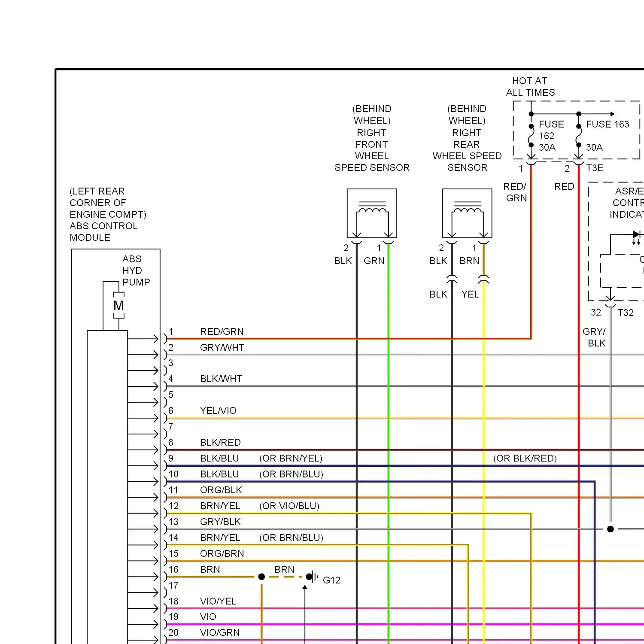This screenshot has height=644, width=644.
Task: Click pin 14 '(OR BRN/BLU)' alternate note
Action: (x=291, y=538)
